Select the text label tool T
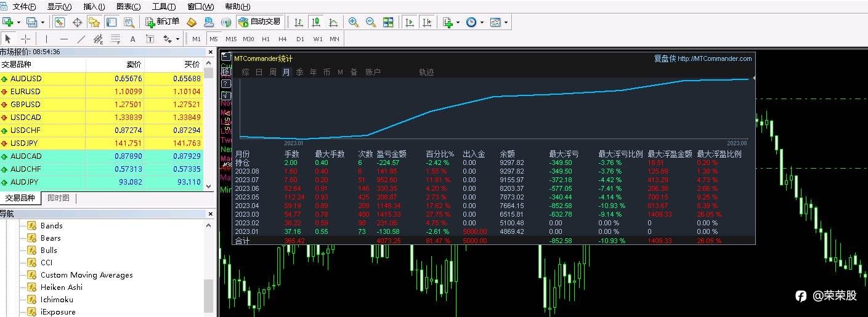The image size is (868, 317). tap(150, 39)
